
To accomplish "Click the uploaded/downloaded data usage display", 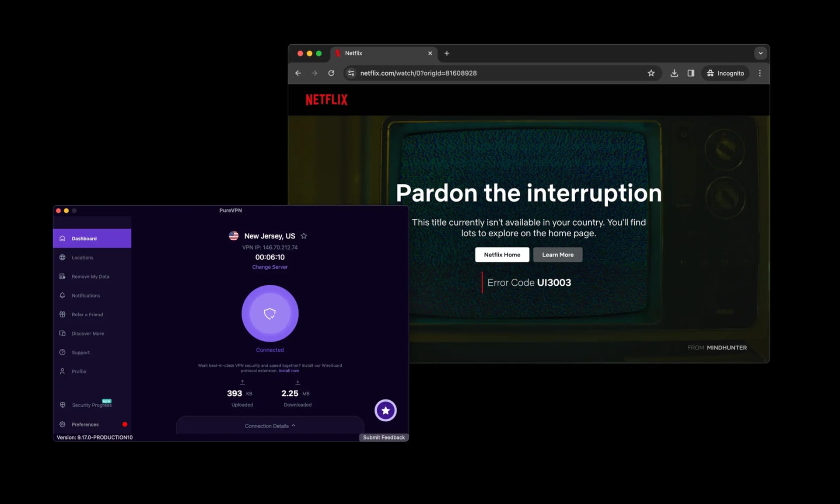I will [269, 393].
